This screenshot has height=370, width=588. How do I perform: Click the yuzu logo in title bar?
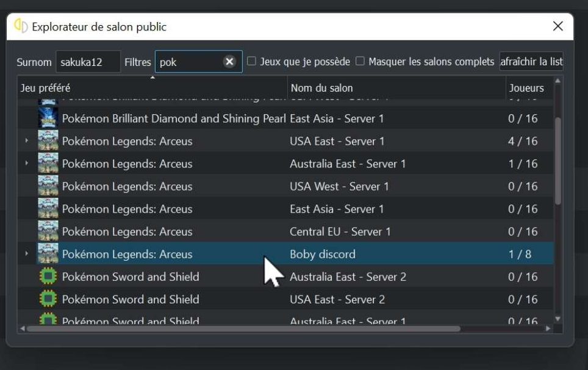(21, 27)
